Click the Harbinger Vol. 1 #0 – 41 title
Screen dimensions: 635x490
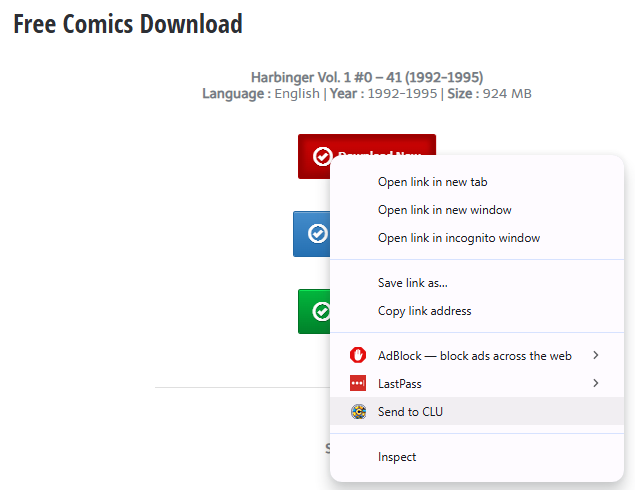(367, 77)
